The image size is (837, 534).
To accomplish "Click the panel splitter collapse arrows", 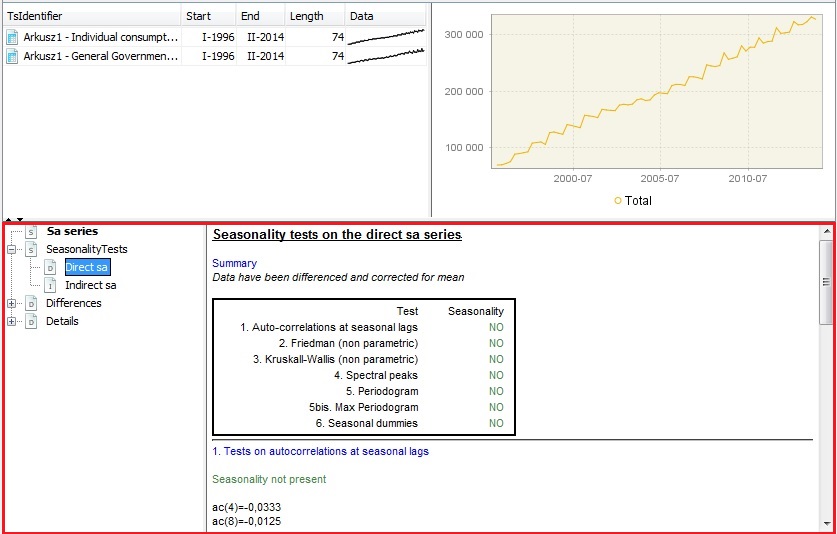I will click(14, 219).
